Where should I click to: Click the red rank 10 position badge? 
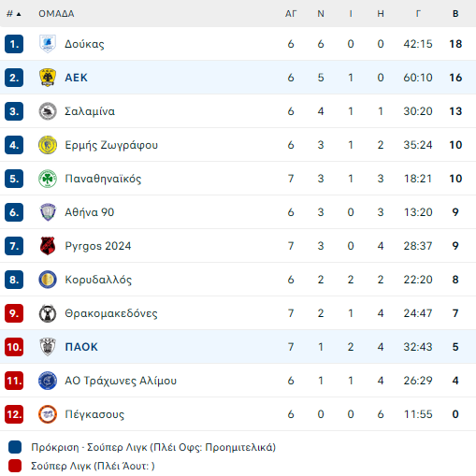[x=14, y=347]
